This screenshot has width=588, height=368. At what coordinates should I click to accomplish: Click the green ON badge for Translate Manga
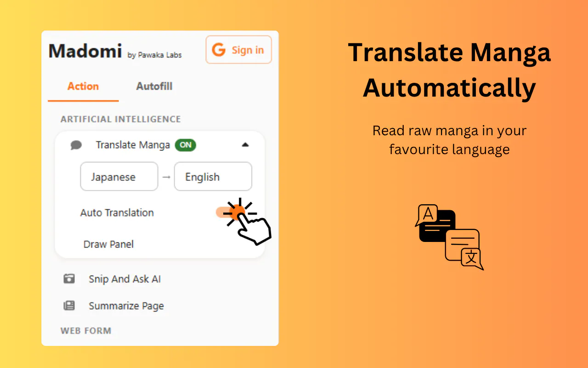point(185,145)
